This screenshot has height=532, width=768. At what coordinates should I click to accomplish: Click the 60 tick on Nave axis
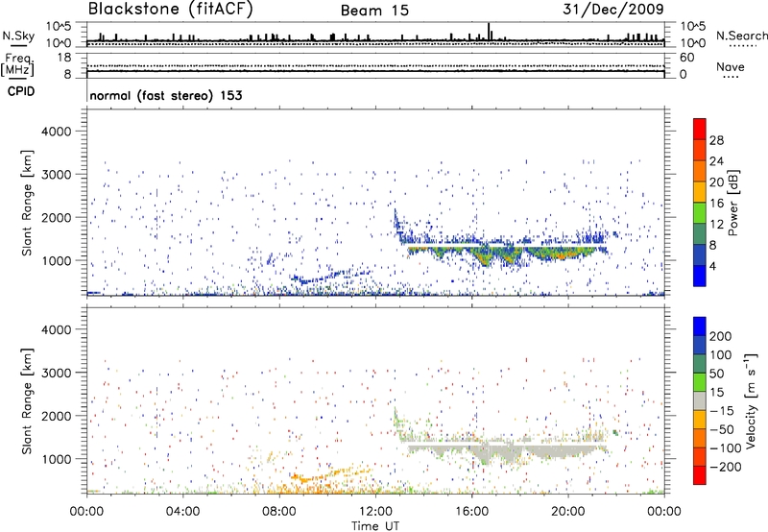pyautogui.click(x=687, y=58)
